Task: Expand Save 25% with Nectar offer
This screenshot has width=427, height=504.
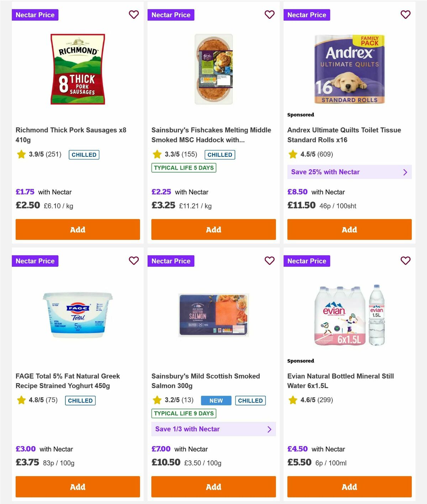Action: [349, 172]
